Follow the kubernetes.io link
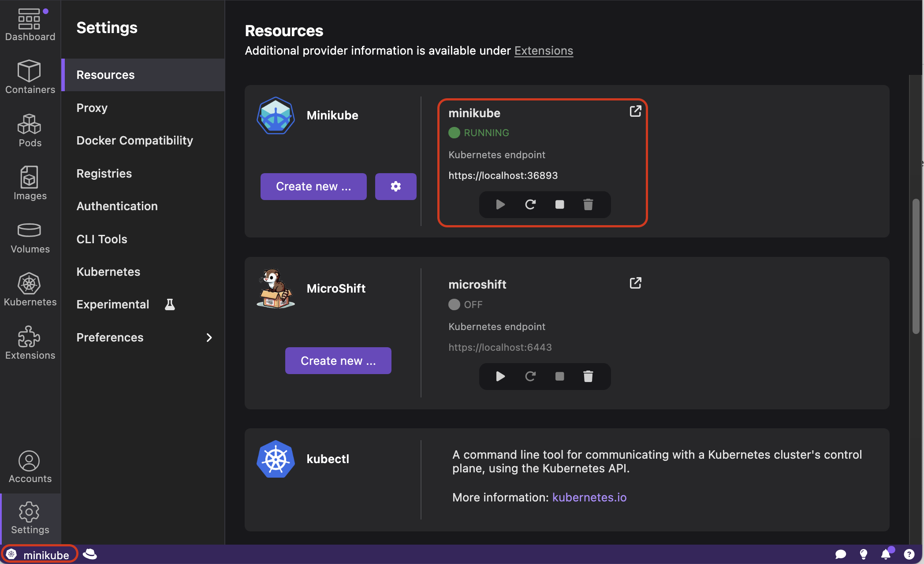This screenshot has height=564, width=924. (x=589, y=497)
